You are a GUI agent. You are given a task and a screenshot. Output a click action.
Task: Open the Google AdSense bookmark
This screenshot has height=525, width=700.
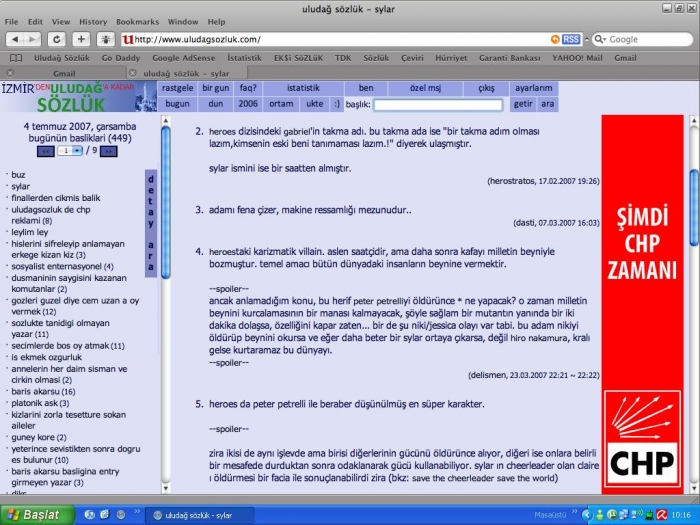pyautogui.click(x=183, y=58)
